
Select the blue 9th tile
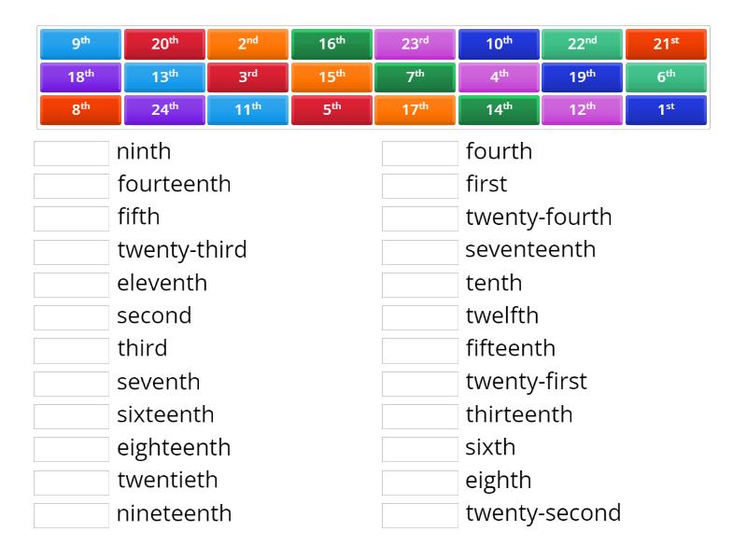point(79,41)
